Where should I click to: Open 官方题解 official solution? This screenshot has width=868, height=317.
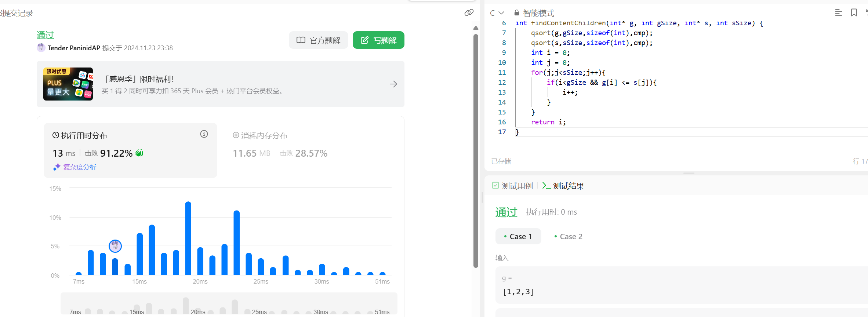(318, 40)
